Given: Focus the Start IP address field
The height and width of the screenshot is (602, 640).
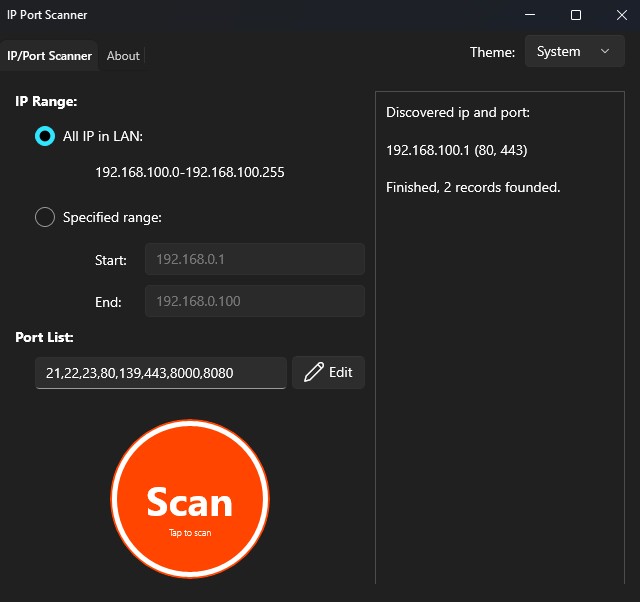Looking at the screenshot, I should point(255,259).
